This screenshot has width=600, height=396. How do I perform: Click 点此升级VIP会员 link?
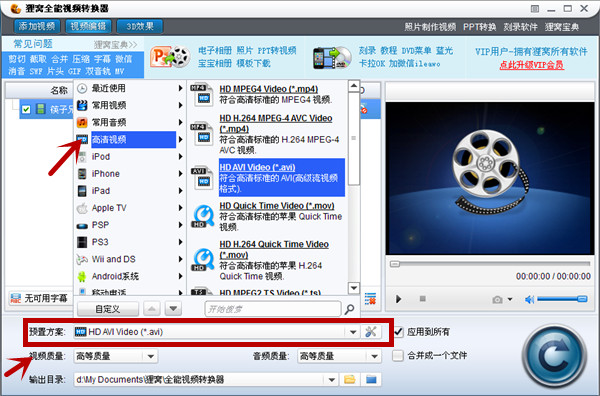[x=531, y=65]
